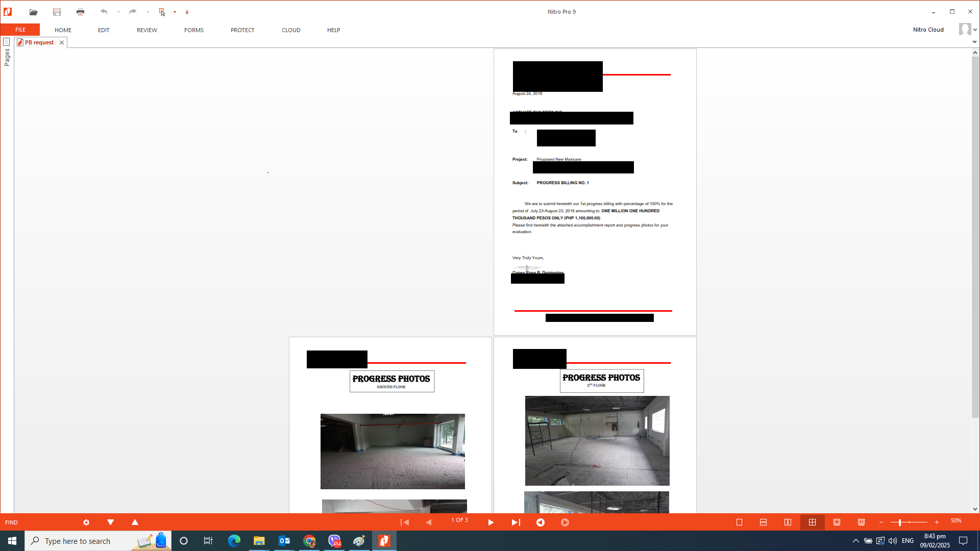Open the Find settings gear icon

pyautogui.click(x=86, y=522)
